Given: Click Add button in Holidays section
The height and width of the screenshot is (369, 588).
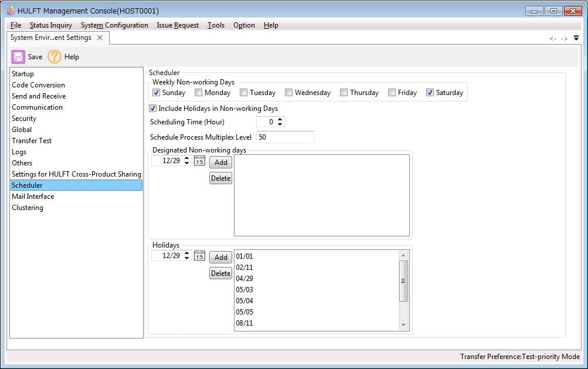Looking at the screenshot, I should click(x=220, y=258).
